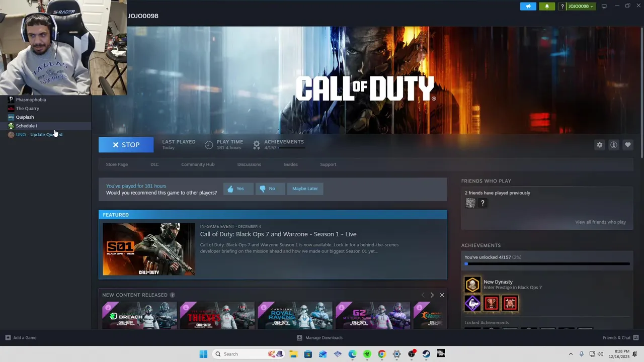Open Carolina Royal Ravens pack thumbnail

(295, 315)
